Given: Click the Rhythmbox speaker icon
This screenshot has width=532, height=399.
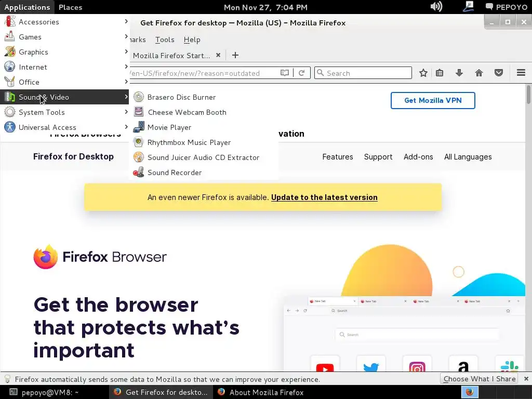Looking at the screenshot, I should tap(138, 142).
